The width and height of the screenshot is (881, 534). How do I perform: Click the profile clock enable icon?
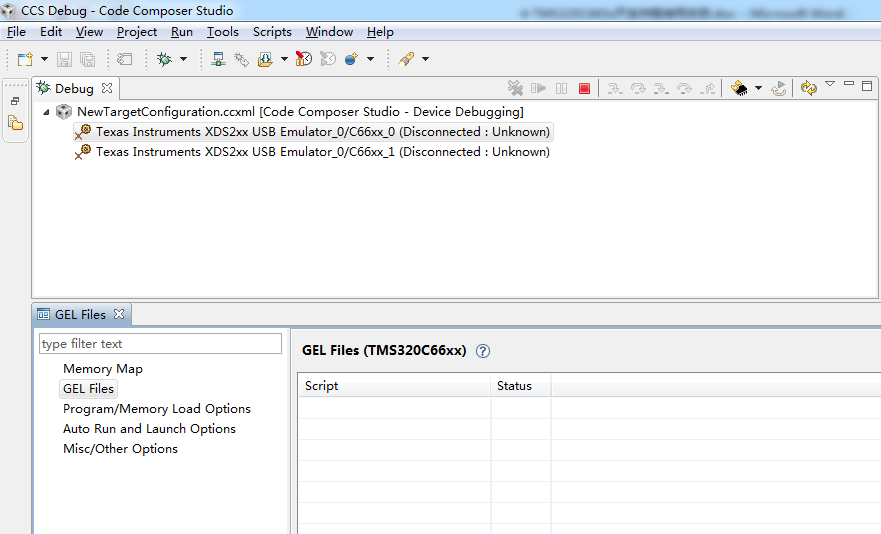point(303,59)
